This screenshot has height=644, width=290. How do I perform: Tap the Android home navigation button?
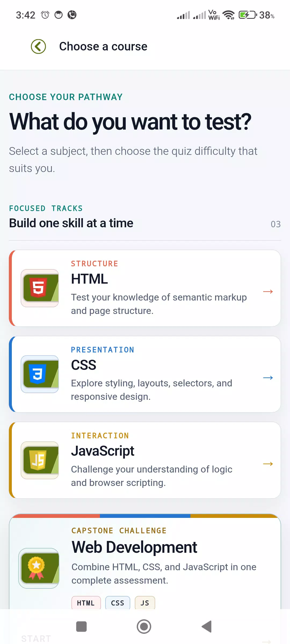[144, 627]
